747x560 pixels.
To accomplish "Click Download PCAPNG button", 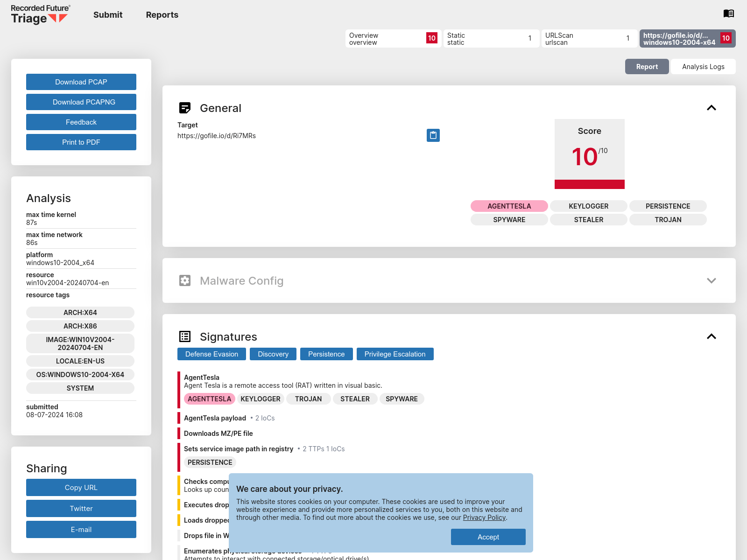I will click(81, 102).
